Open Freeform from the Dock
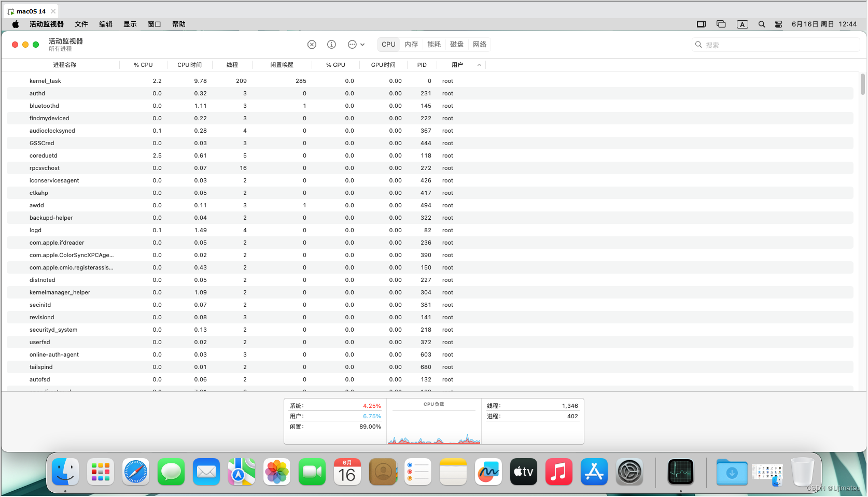This screenshot has height=497, width=868. point(488,472)
